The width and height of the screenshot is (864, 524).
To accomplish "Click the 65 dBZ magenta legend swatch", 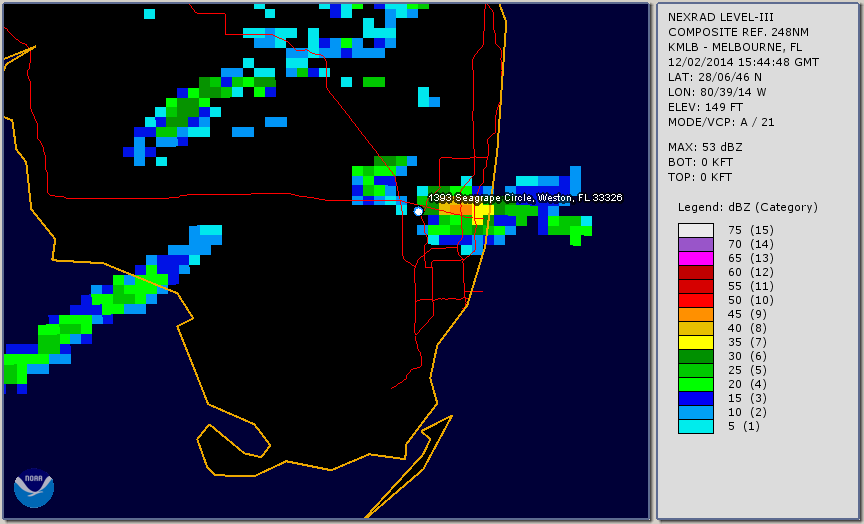I will pos(696,258).
